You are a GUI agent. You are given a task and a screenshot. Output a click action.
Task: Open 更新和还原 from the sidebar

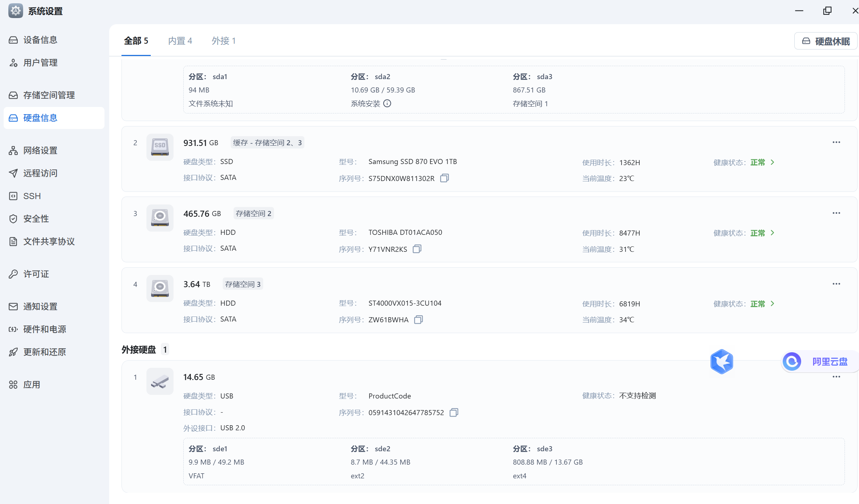click(x=44, y=352)
